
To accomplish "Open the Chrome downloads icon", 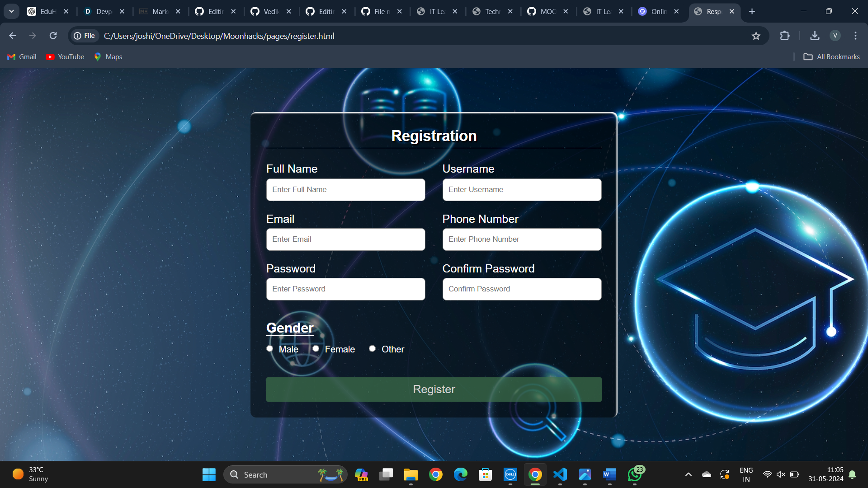I will tap(815, 36).
